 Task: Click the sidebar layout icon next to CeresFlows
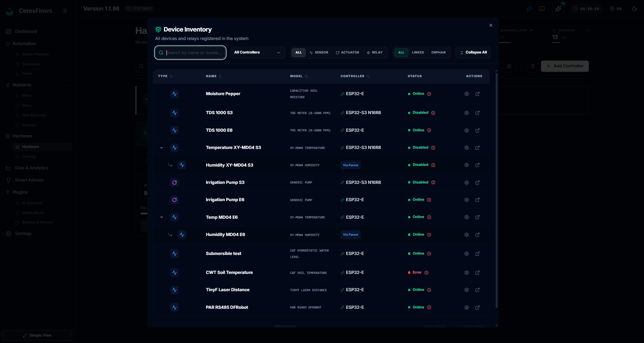(65, 10)
